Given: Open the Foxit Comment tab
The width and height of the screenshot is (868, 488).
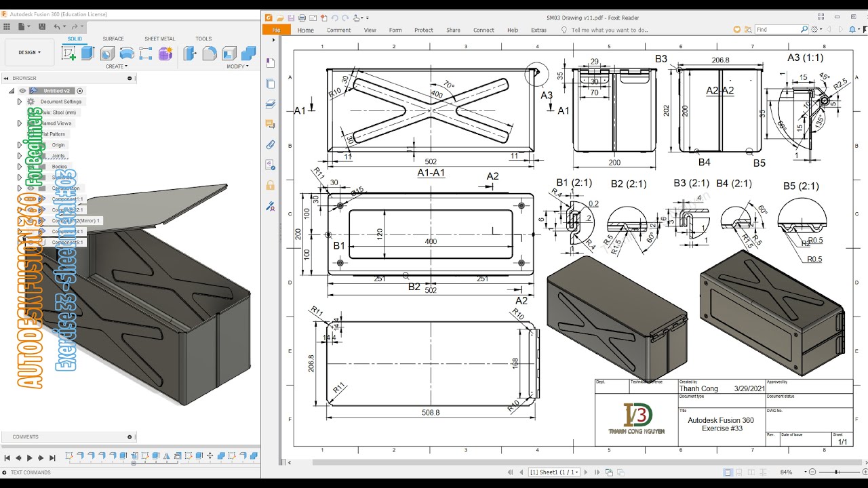Looking at the screenshot, I should [338, 30].
